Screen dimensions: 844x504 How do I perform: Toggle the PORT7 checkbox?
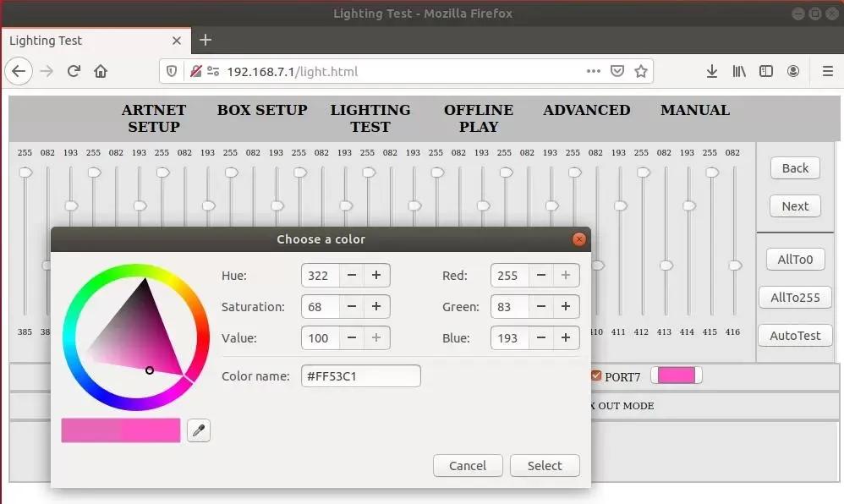tap(596, 376)
